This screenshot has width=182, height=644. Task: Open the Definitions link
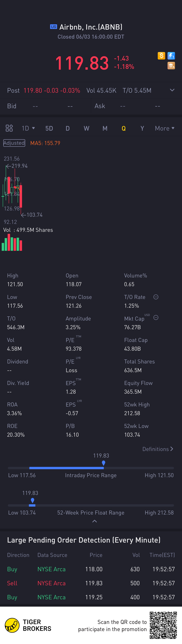[x=158, y=449]
